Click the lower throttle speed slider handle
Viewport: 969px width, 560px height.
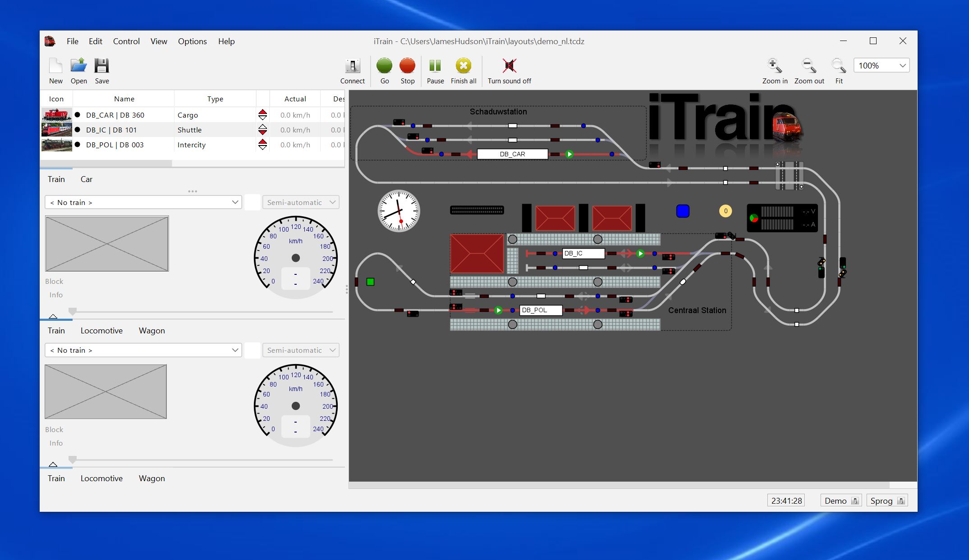pos(72,459)
